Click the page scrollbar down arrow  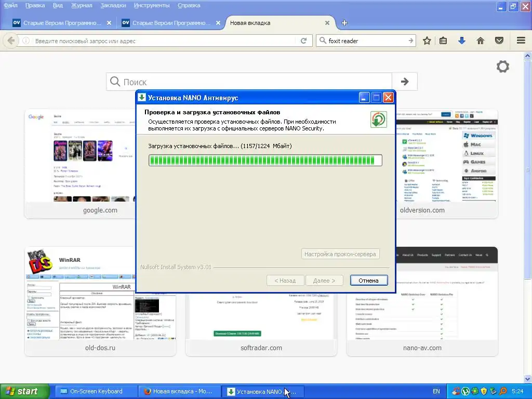coord(528,379)
